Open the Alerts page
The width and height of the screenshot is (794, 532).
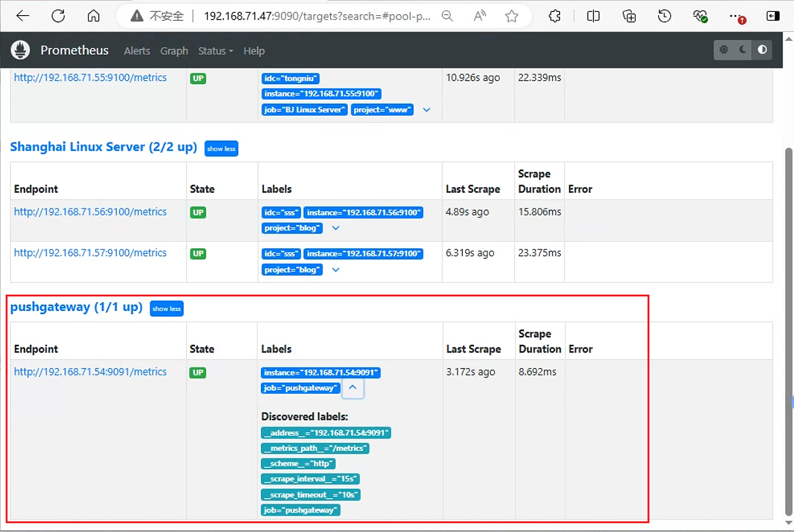coord(137,51)
